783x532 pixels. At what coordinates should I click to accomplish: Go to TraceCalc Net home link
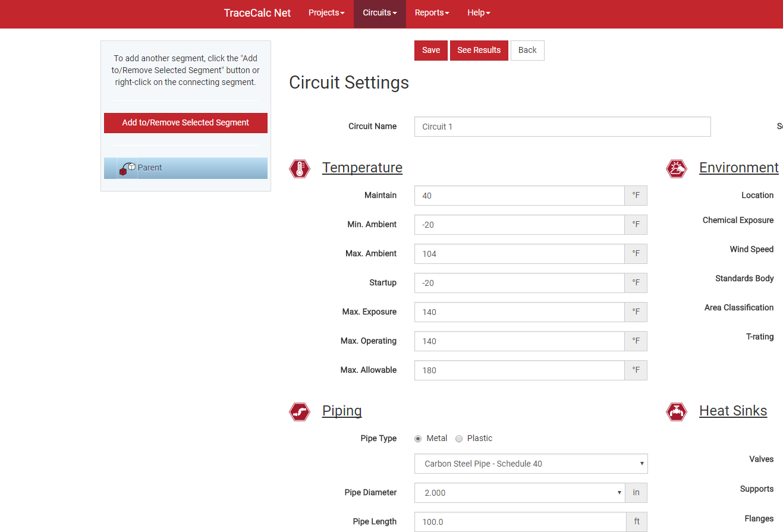257,13
